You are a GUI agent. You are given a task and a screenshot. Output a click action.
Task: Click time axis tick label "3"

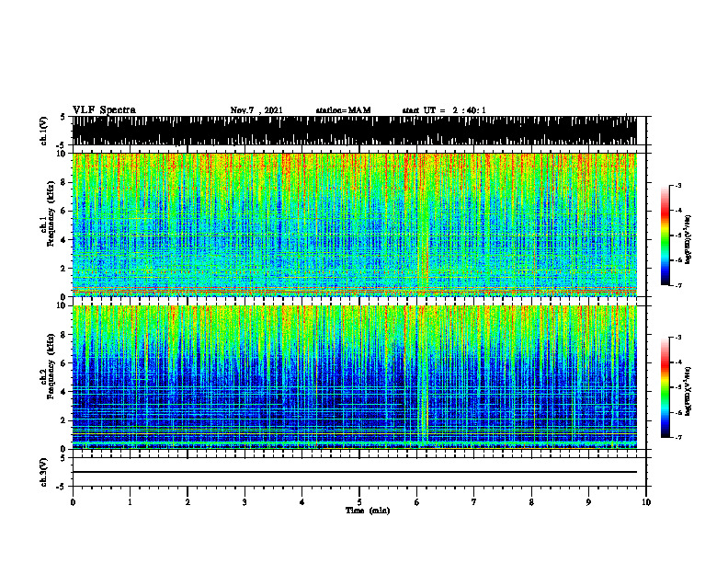[x=245, y=502]
